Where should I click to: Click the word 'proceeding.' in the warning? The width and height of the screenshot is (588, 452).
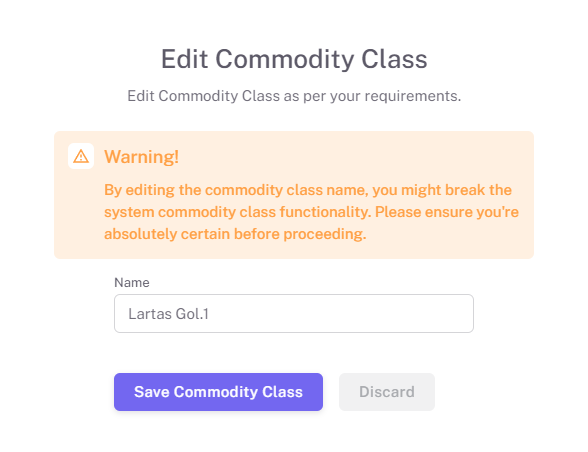[325, 234]
